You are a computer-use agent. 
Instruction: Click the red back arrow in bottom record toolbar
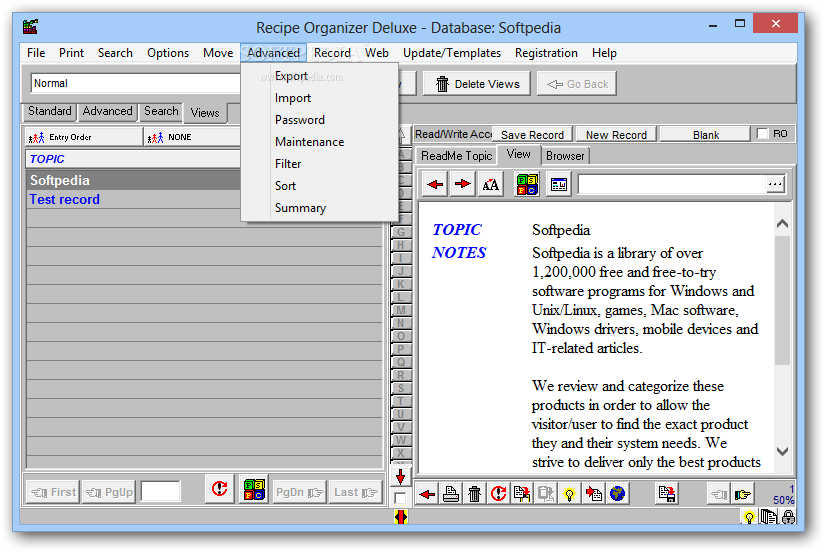tap(427, 494)
